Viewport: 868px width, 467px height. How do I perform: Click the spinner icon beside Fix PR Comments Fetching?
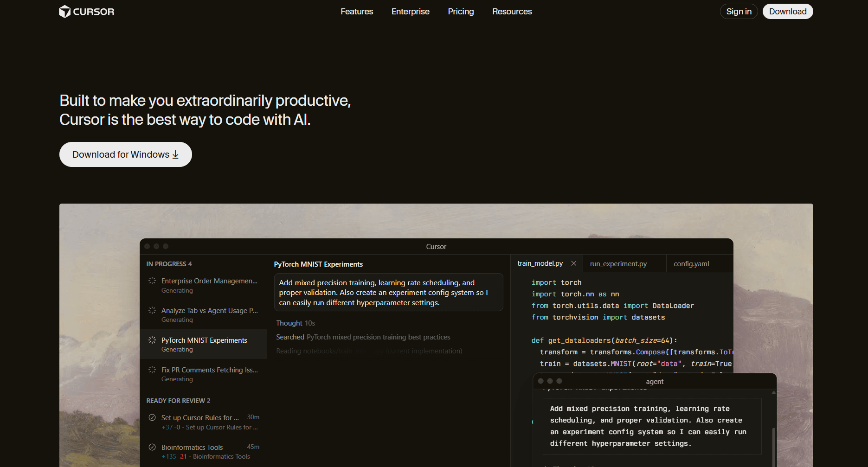[152, 370]
